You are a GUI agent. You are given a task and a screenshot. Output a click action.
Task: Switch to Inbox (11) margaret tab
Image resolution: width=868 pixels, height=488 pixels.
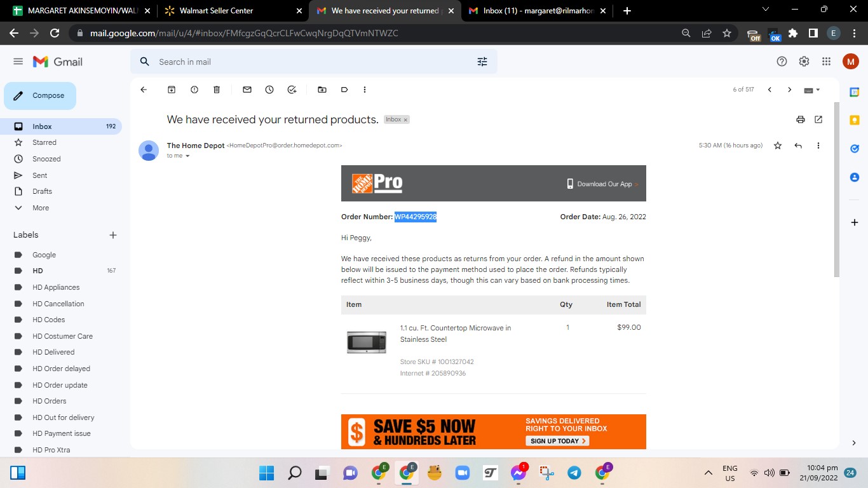[x=538, y=11]
